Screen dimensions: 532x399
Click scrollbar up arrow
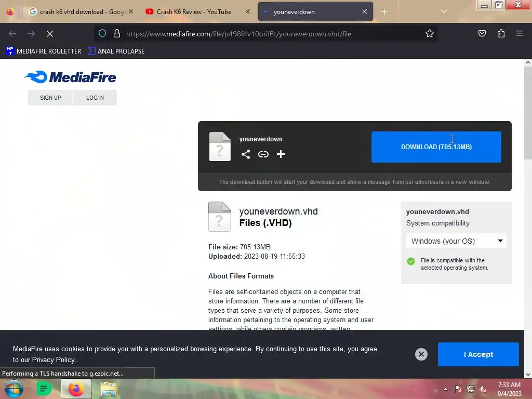tap(528, 62)
